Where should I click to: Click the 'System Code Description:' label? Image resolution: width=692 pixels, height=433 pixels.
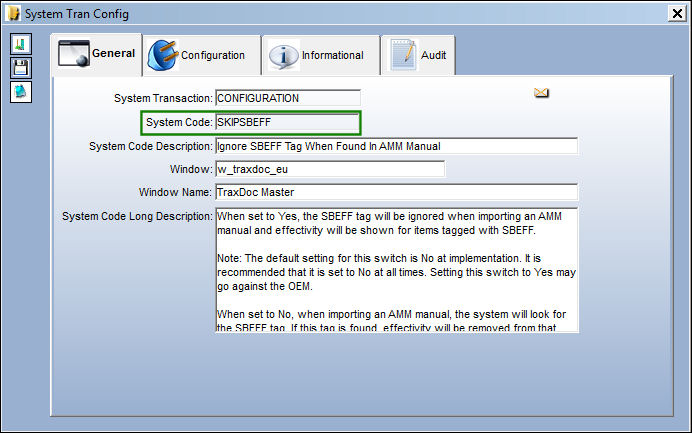151,146
